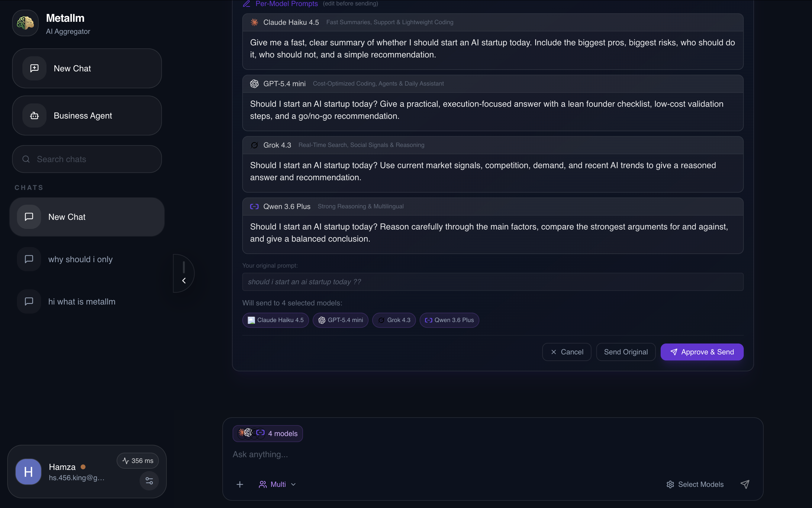
Task: Click the Grok 4.3 logo icon
Action: pyautogui.click(x=254, y=145)
